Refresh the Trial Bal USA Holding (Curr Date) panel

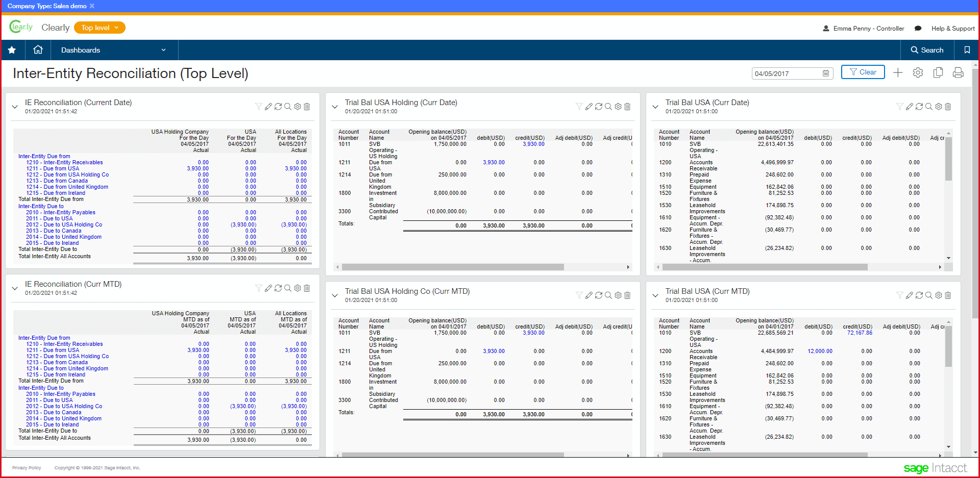click(599, 107)
